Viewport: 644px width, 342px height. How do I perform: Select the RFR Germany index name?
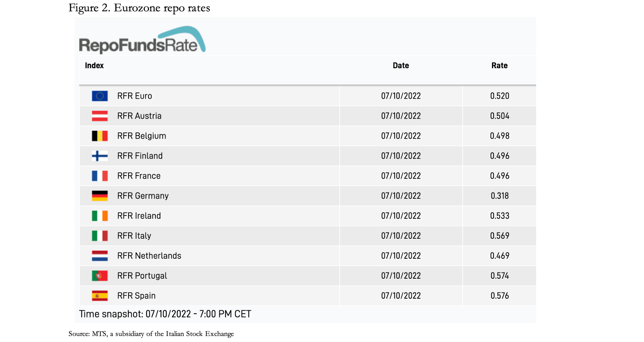point(143,196)
